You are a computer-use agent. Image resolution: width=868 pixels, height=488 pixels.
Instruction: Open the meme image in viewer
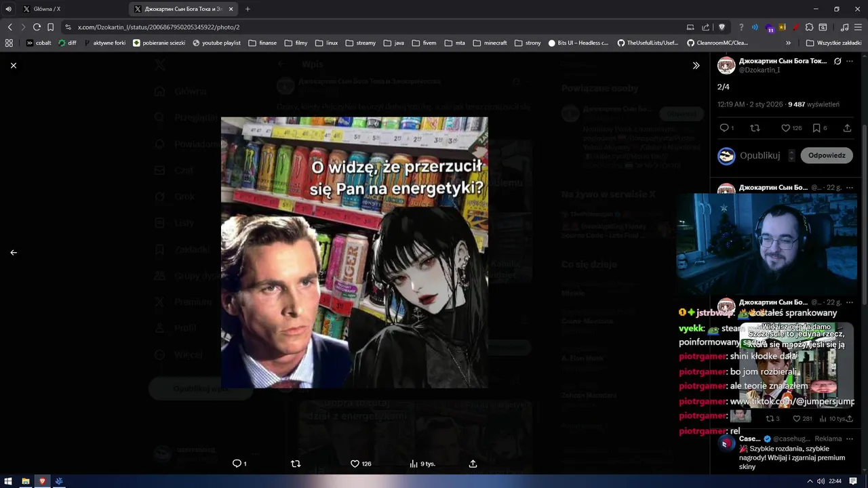point(354,252)
